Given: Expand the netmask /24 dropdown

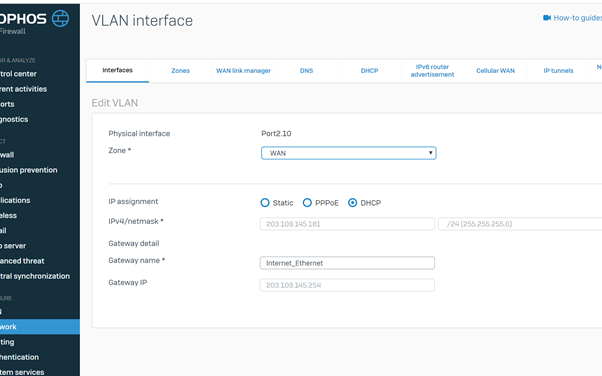Looking at the screenshot, I should point(520,224).
